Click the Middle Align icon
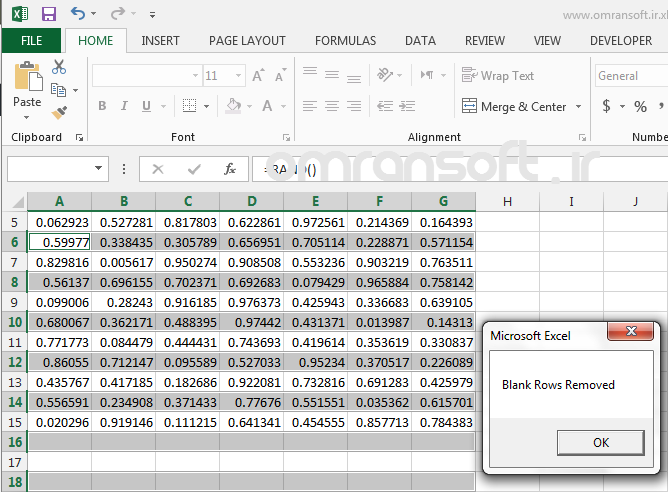The width and height of the screenshot is (668, 492). click(332, 75)
